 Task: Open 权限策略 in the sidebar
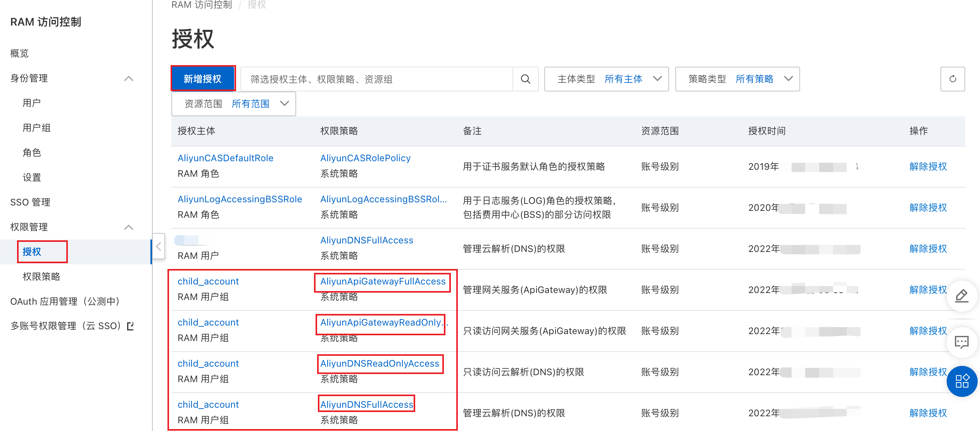tap(41, 277)
